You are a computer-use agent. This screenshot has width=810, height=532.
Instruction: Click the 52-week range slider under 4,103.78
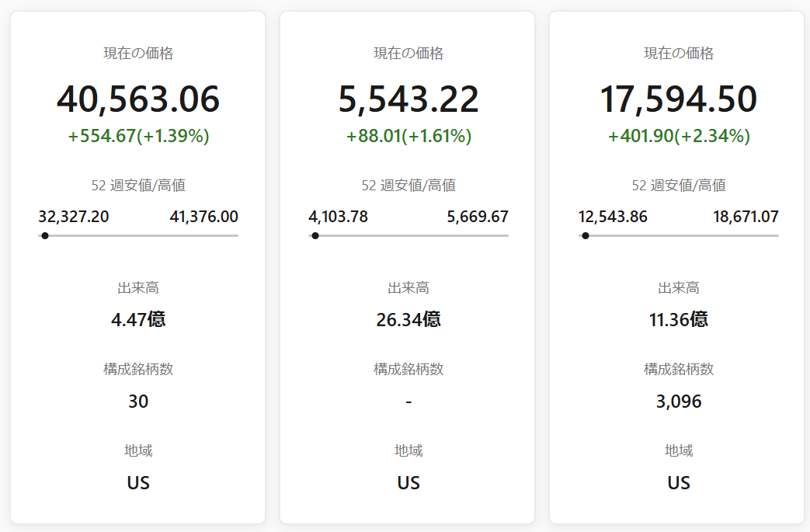coord(408,235)
